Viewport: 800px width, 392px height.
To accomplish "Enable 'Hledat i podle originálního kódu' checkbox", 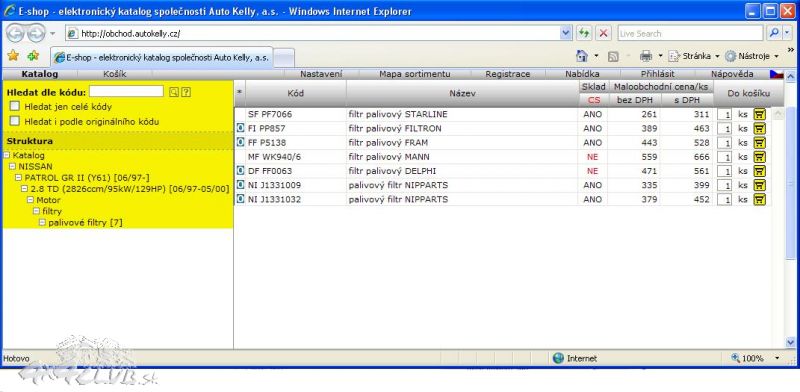I will [x=15, y=121].
